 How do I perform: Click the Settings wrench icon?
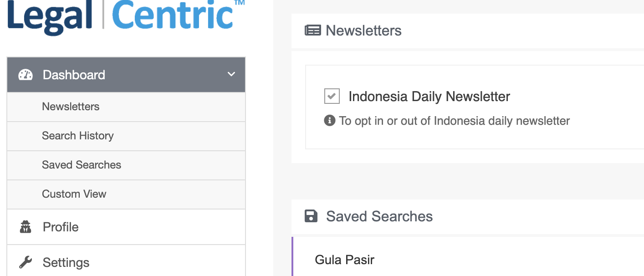[26, 262]
